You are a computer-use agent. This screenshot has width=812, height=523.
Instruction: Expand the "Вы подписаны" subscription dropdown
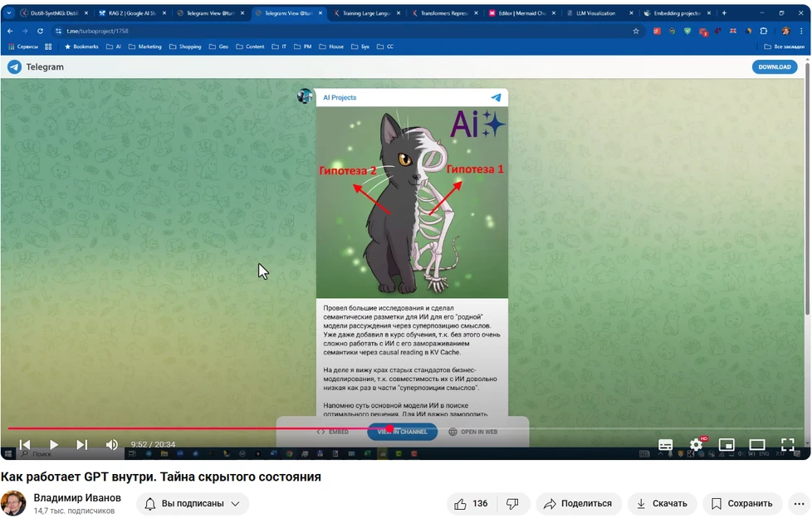click(193, 504)
